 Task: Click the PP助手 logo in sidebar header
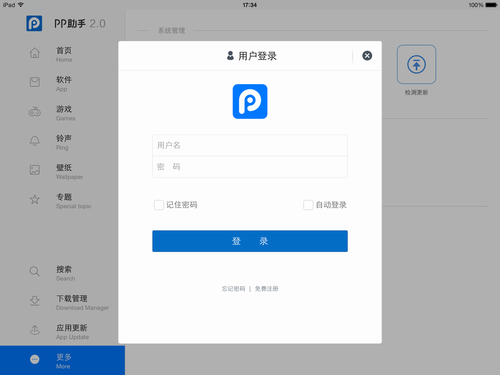[34, 23]
